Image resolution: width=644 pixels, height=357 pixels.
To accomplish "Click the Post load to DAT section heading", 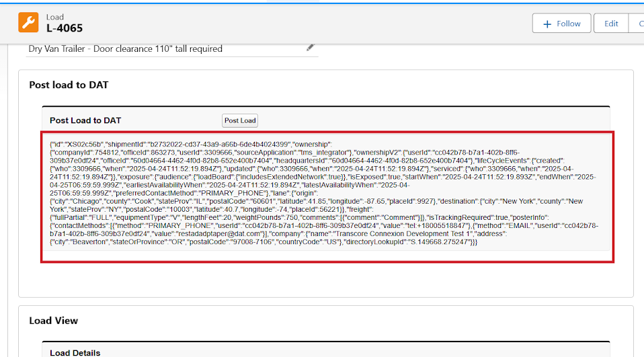I will [69, 85].
